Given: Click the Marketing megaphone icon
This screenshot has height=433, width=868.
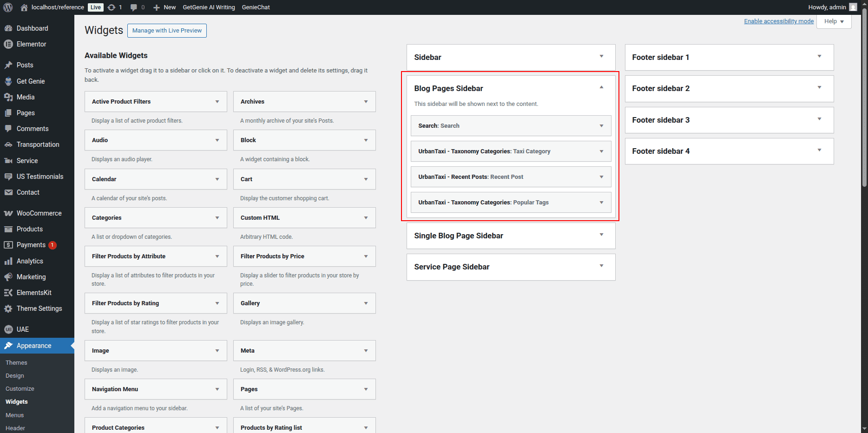Looking at the screenshot, I should click(8, 277).
